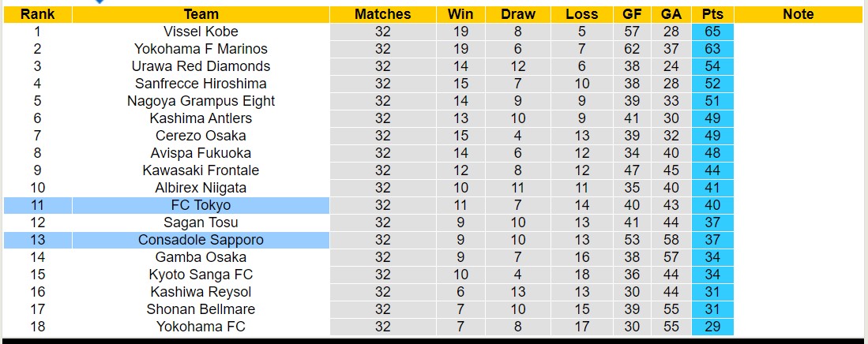Select Yokohama FC's 29 points cell

point(712,327)
